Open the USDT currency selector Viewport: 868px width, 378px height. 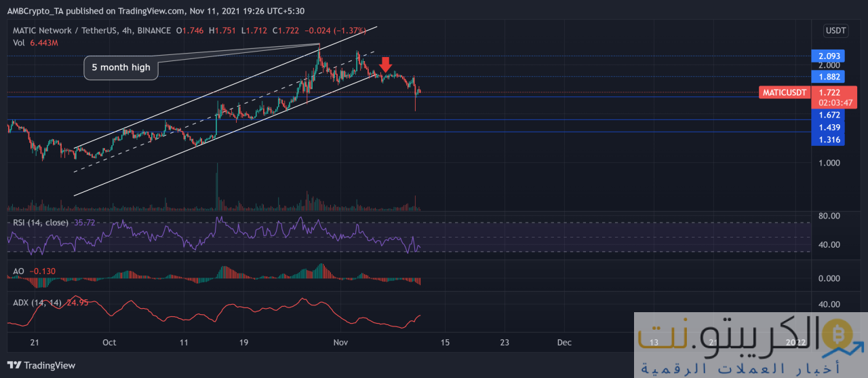click(x=836, y=31)
